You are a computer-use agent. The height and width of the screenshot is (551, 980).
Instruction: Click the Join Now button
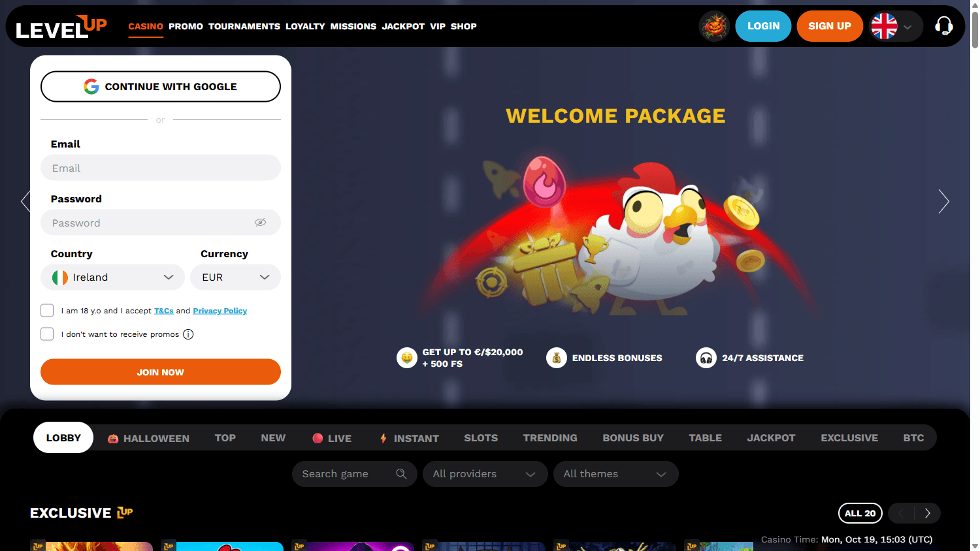tap(161, 372)
